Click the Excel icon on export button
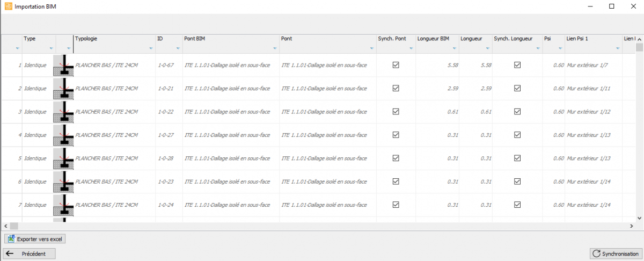Viewport: 644px width, 261px height. 11,239
